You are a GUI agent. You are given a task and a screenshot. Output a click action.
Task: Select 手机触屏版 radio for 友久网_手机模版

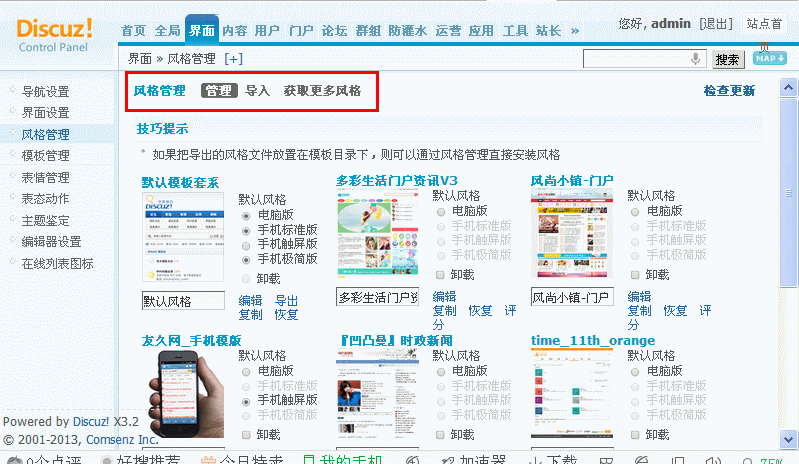[246, 401]
